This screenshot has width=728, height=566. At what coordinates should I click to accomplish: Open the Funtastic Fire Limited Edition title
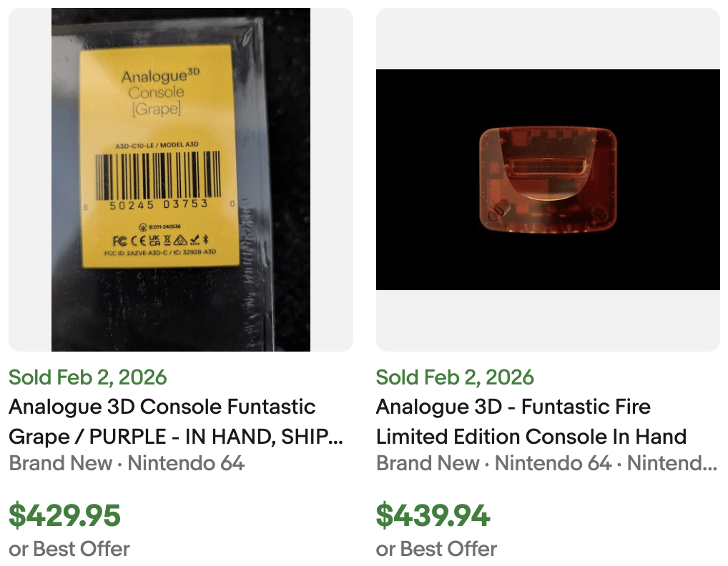tap(531, 422)
